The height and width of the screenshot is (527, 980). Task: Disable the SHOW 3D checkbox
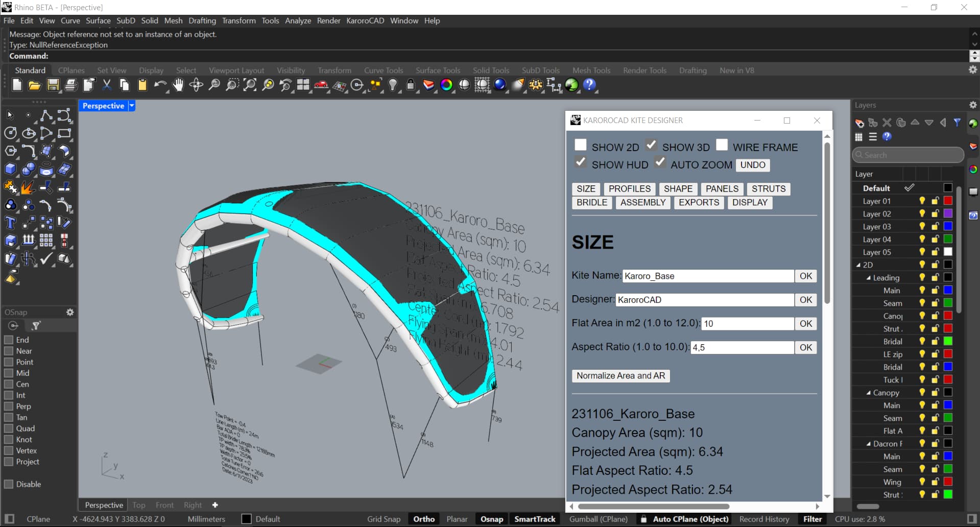[x=651, y=145]
